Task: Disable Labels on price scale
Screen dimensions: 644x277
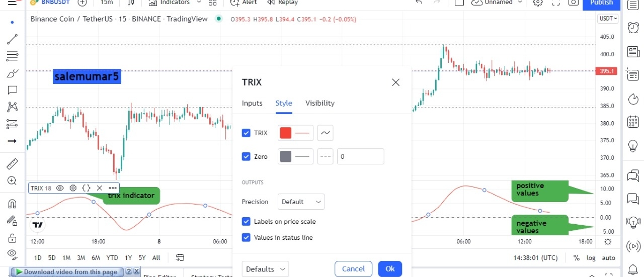Action: click(x=246, y=221)
